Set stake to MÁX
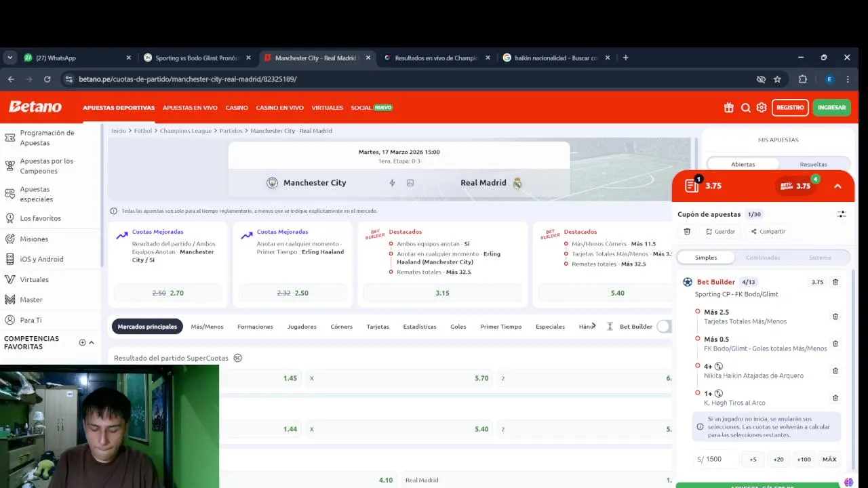 pyautogui.click(x=829, y=460)
